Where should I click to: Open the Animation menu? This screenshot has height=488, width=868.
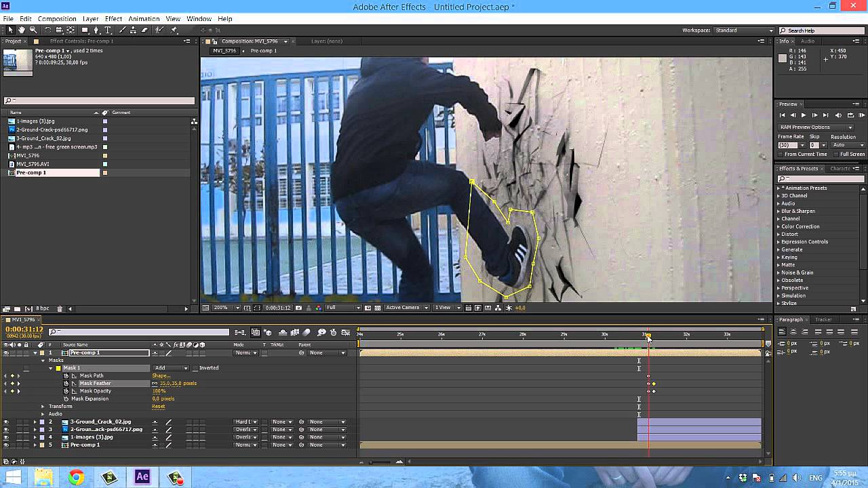[144, 19]
